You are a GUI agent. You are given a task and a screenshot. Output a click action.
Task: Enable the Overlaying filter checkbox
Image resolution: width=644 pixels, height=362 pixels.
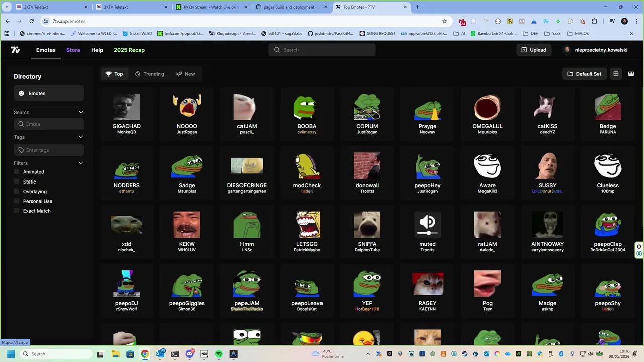[17, 191]
